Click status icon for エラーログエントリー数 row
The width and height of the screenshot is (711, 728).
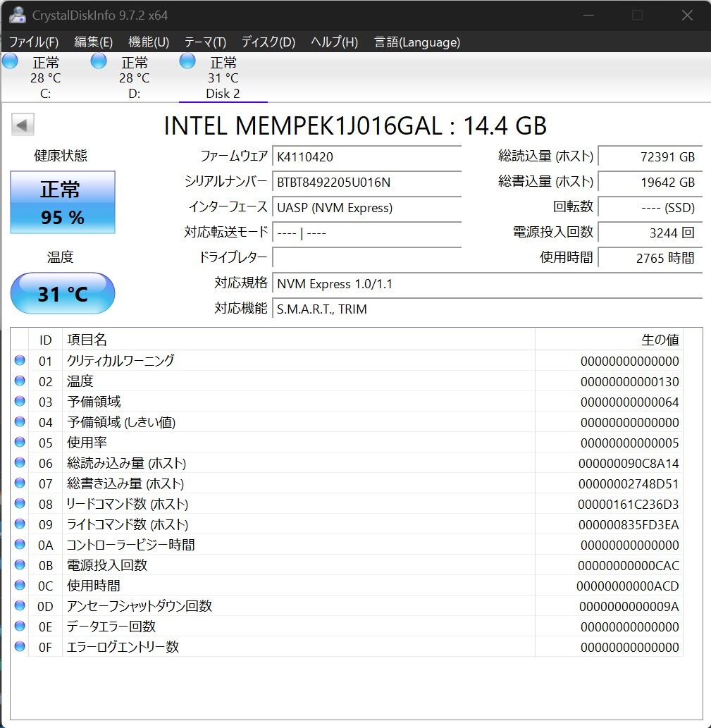pyautogui.click(x=20, y=646)
